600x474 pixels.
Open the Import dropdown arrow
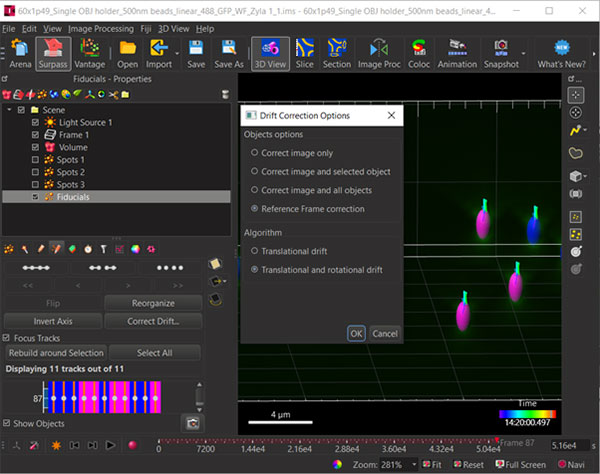[177, 54]
